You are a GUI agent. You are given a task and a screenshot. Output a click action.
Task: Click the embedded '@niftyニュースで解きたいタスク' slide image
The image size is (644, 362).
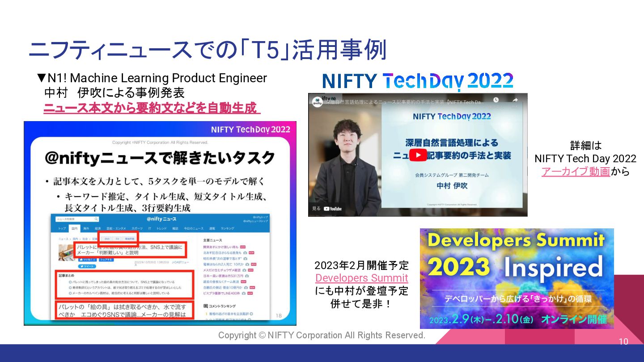(160, 223)
